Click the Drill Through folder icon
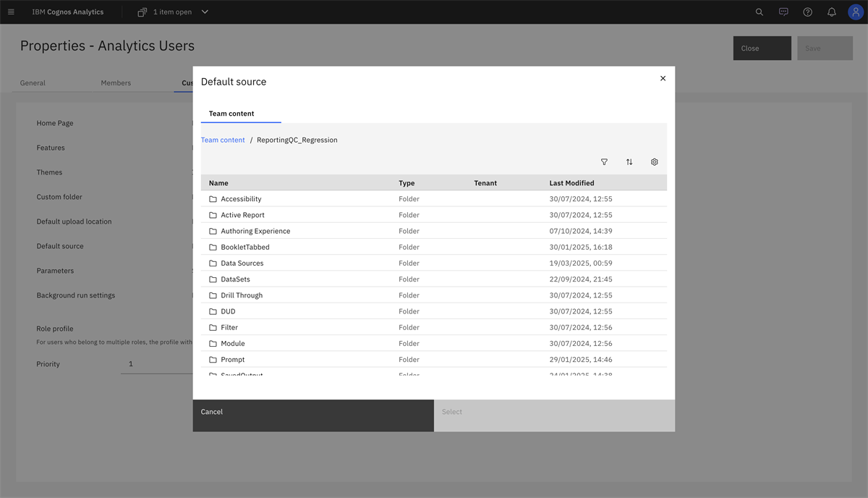 pyautogui.click(x=213, y=295)
